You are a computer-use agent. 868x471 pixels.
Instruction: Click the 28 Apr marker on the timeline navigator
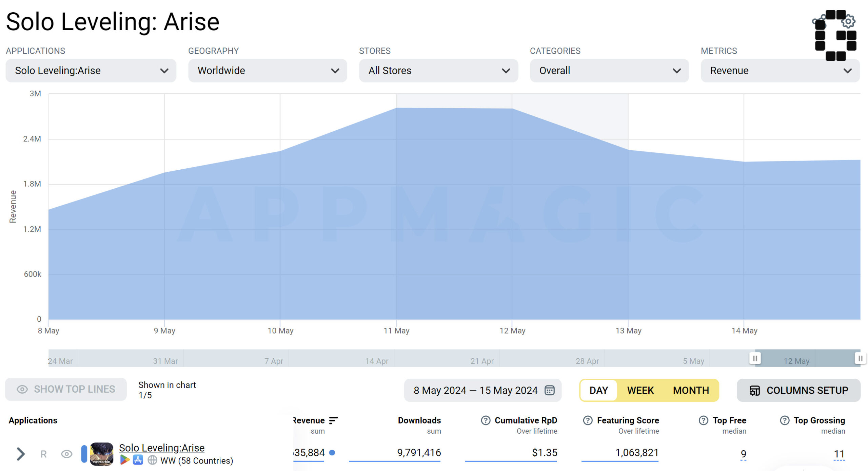coord(587,361)
